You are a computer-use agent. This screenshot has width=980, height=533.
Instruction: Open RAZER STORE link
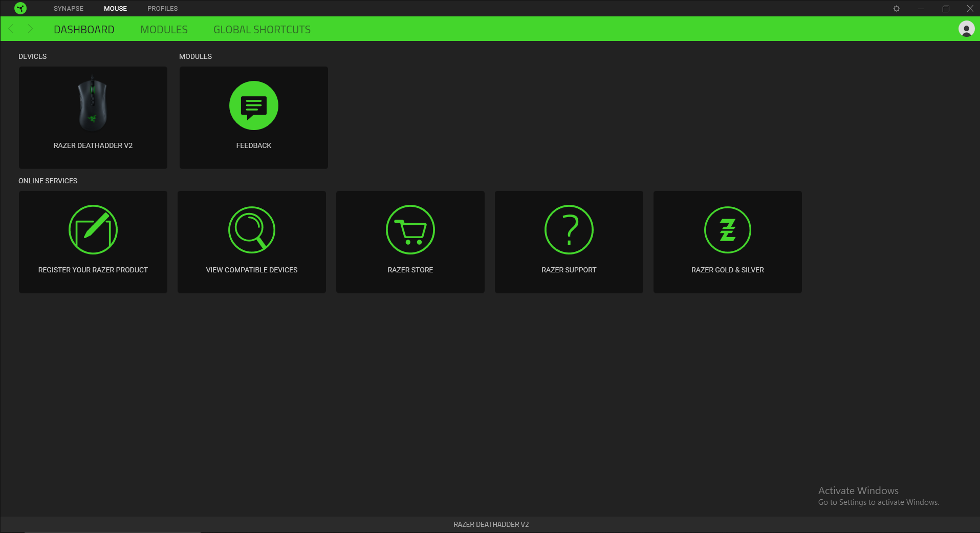410,270
